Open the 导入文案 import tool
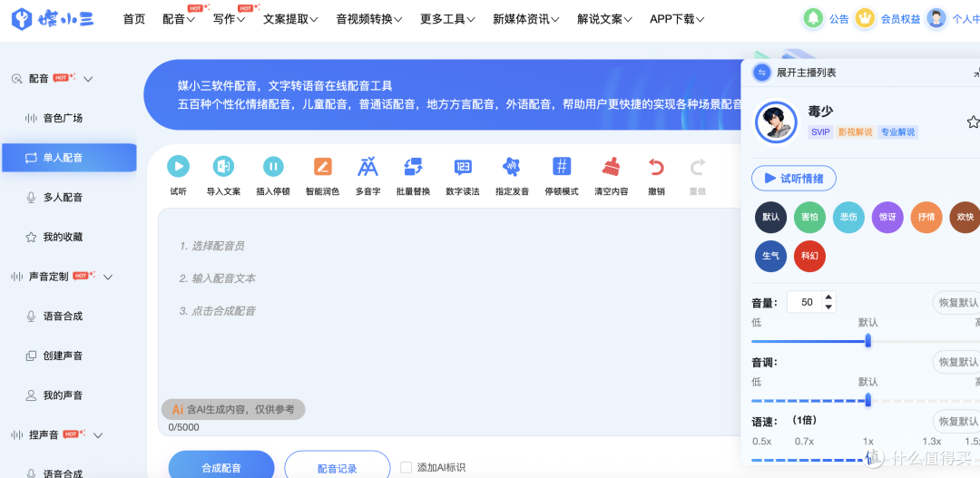 223,166
